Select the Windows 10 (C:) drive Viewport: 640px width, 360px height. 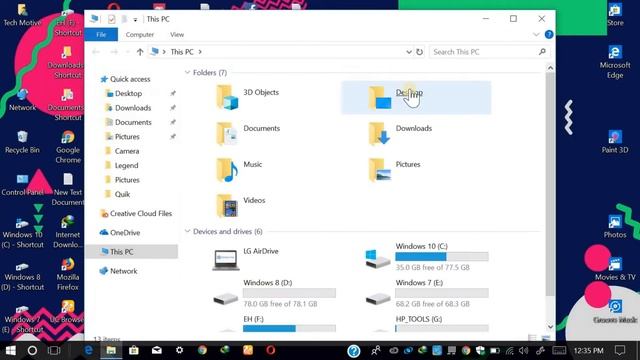tap(427, 257)
